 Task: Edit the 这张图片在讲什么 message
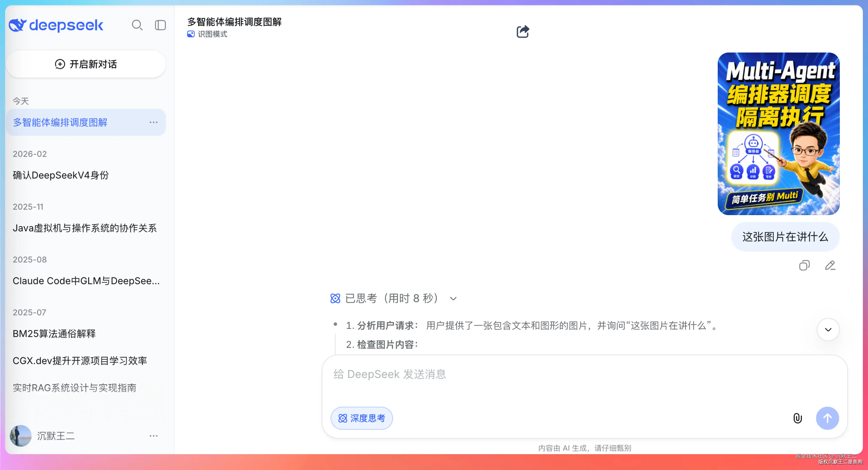click(x=830, y=266)
